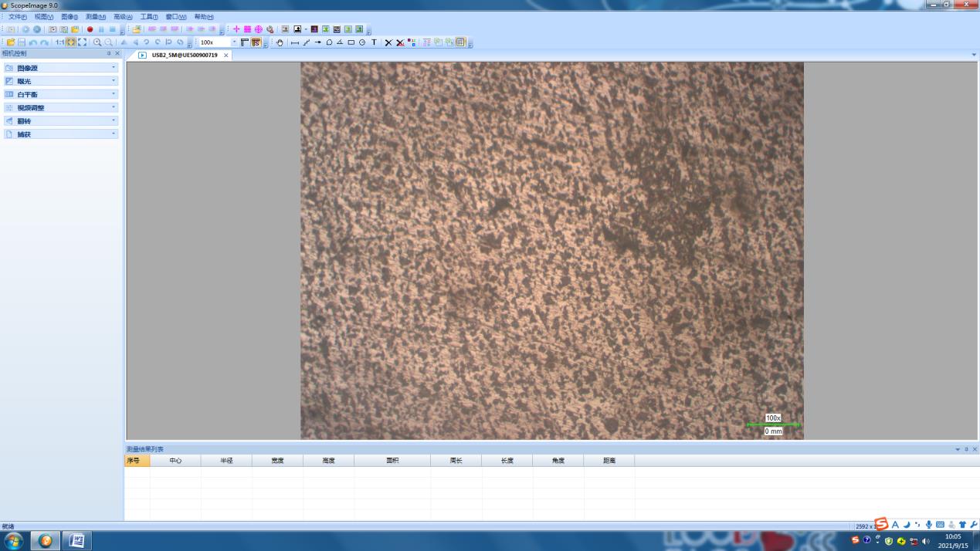Set zoom to 1:1 actual size

[59, 42]
